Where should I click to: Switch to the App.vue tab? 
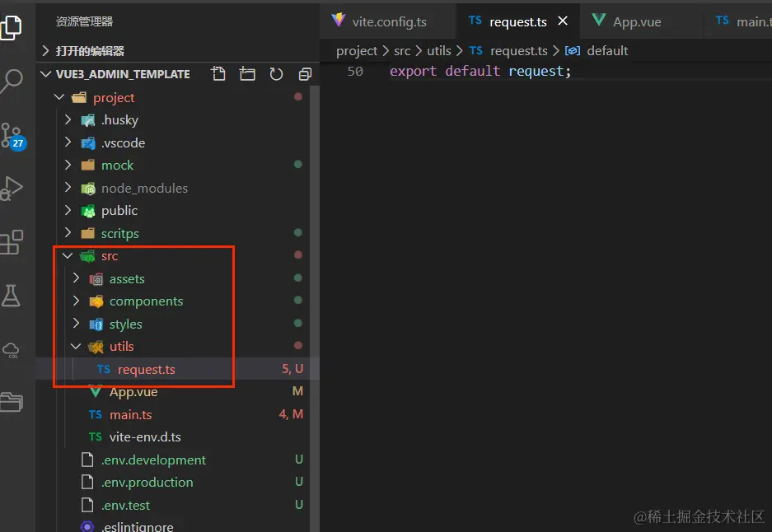coord(641,21)
